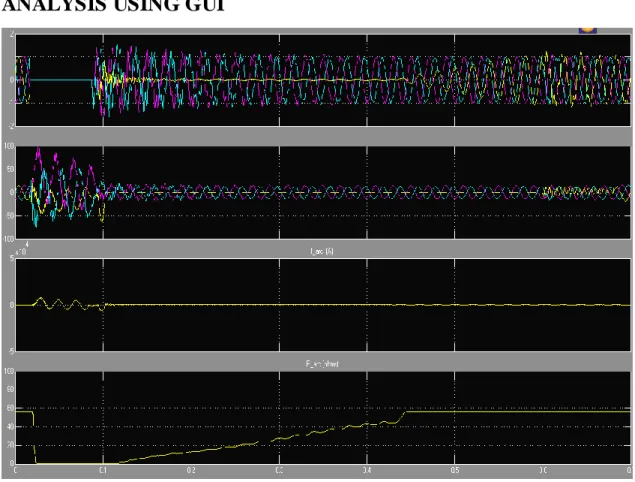Viewport: 635px width, 482px height.
Task: Click the 90 y-axis label on bottom plot
Action: (x=10, y=389)
